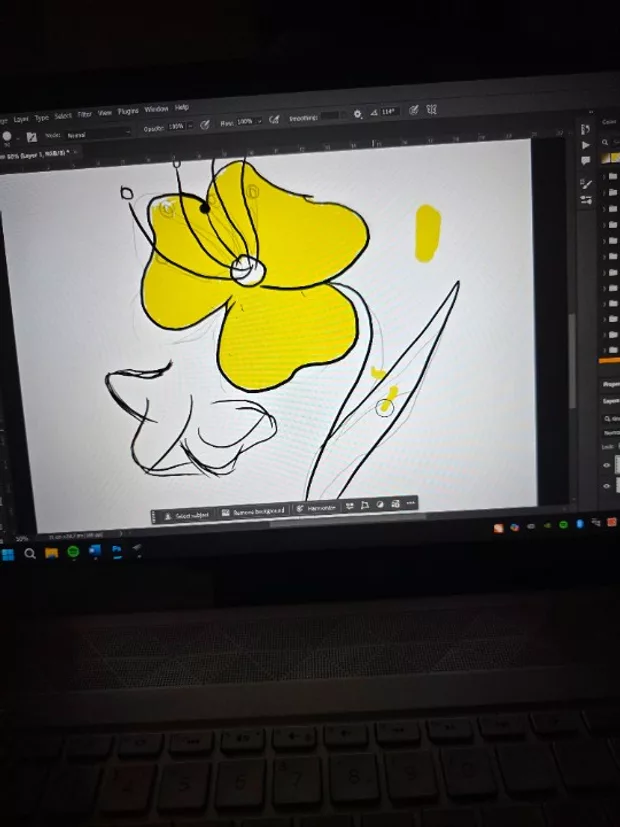
Task: Open smoothing options gear icon
Action: pyautogui.click(x=357, y=114)
